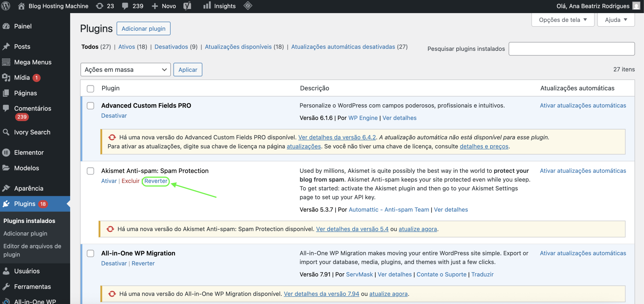Click the Comentários speech bubble icon

click(x=6, y=108)
